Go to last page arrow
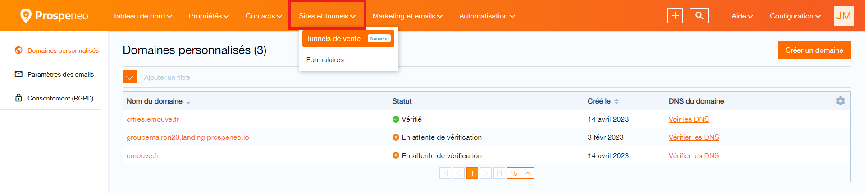This screenshot has width=868, height=196. click(x=499, y=173)
